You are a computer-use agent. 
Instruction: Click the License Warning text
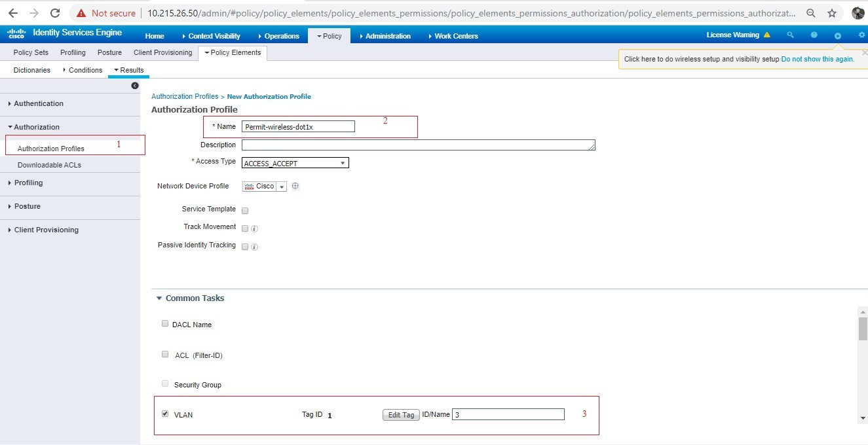(733, 35)
